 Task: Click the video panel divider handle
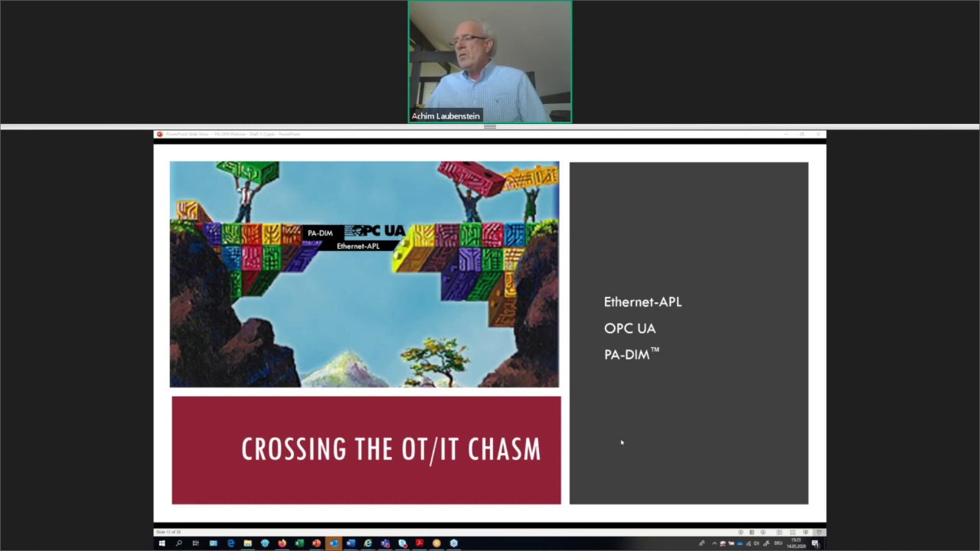[490, 127]
